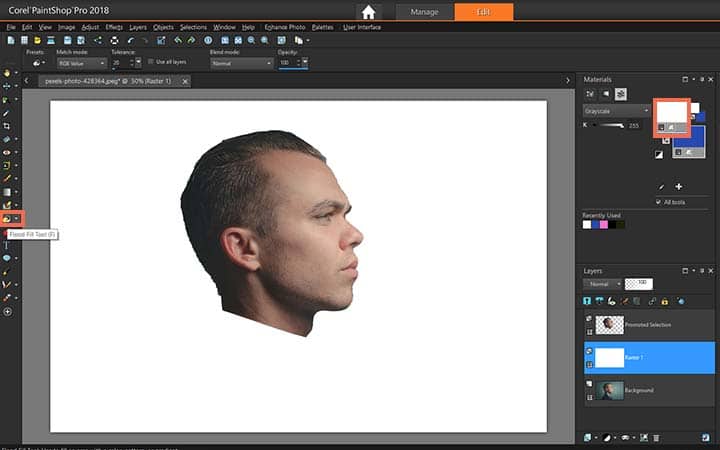
Task: Select the Pan tool in the left toolbar
Action: click(x=6, y=73)
